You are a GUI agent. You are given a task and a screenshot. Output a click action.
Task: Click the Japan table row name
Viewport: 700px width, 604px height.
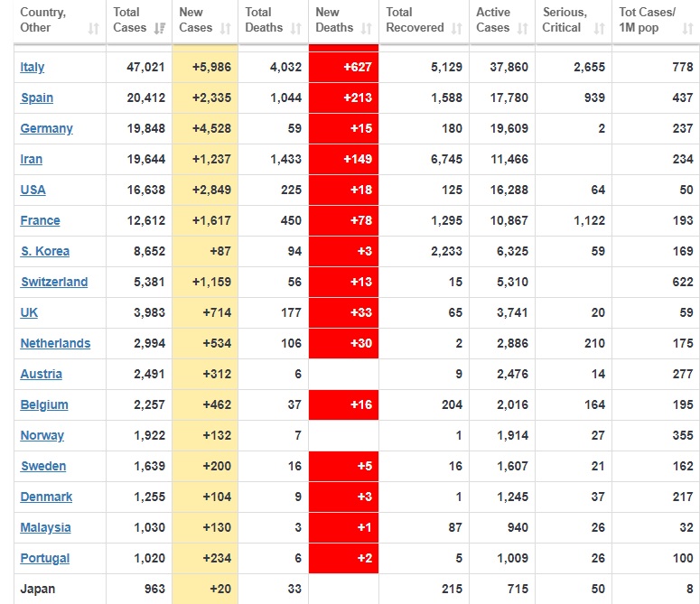tap(38, 589)
